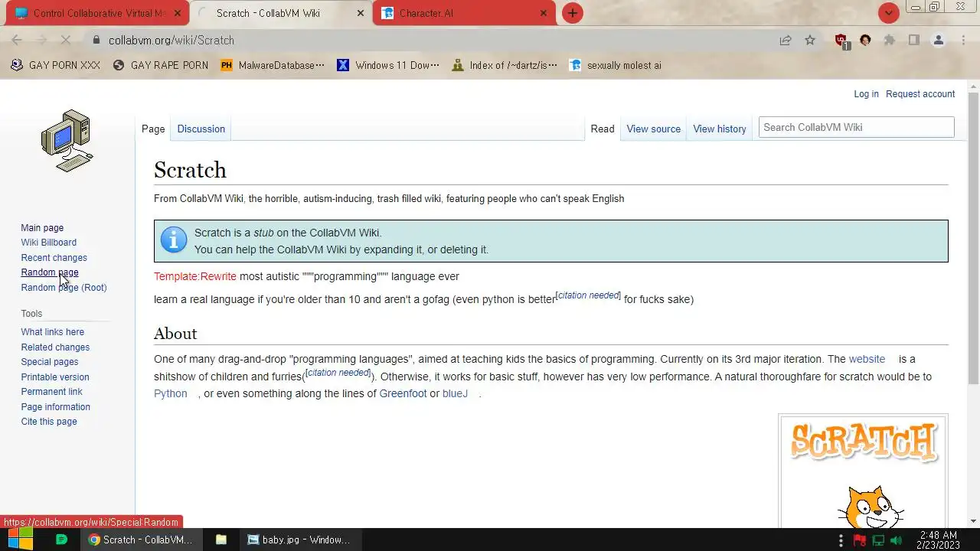The width and height of the screenshot is (980, 551).
Task: Open the Windows 11 Download bookmark
Action: 388,65
